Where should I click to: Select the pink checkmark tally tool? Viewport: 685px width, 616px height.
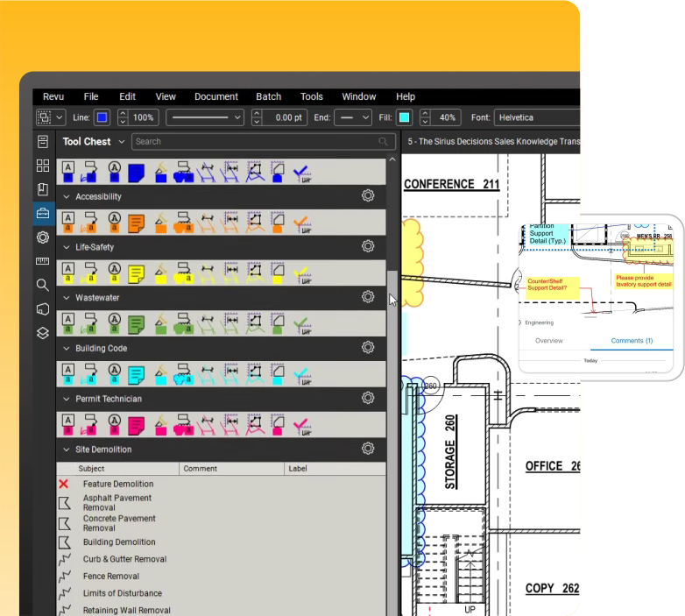(x=302, y=426)
